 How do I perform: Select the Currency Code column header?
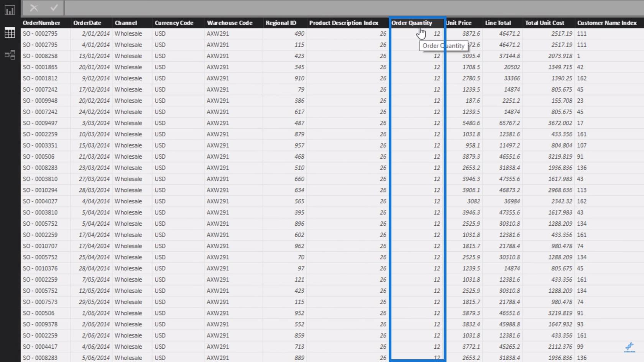174,23
